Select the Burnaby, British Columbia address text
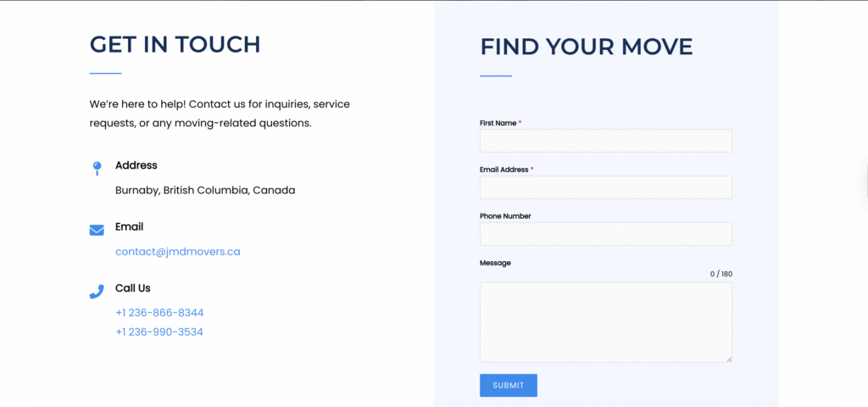This screenshot has width=868, height=407. 205,191
